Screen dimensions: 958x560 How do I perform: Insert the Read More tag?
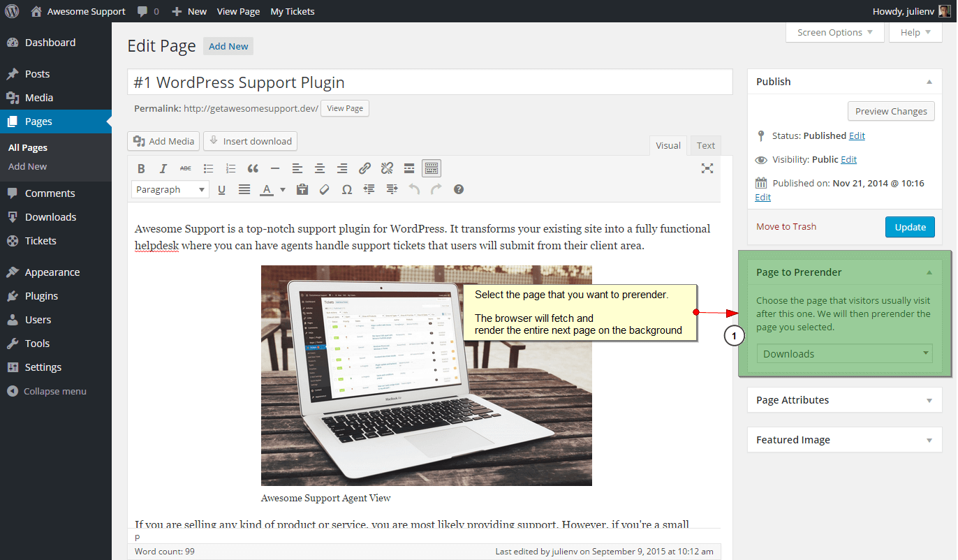[409, 168]
